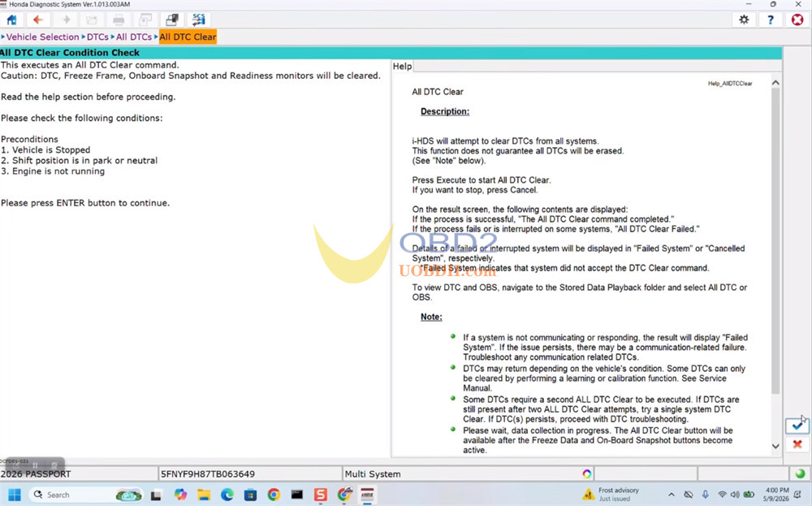Go to the Home screen icon
This screenshot has height=506, width=812.
pos(11,19)
